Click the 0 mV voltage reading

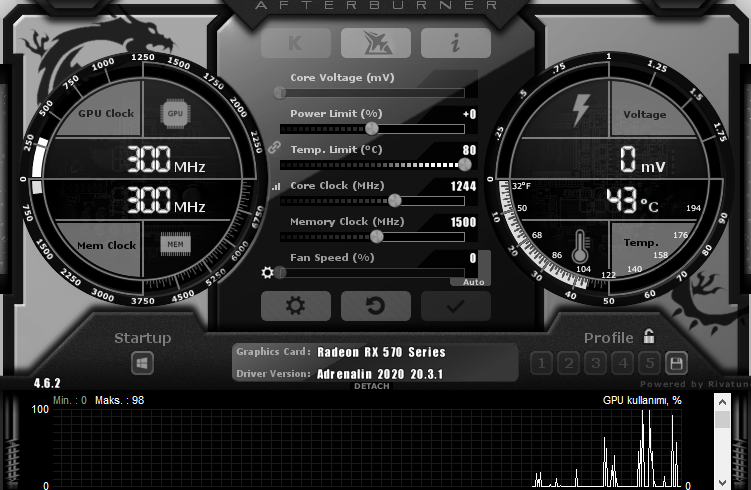(x=642, y=160)
